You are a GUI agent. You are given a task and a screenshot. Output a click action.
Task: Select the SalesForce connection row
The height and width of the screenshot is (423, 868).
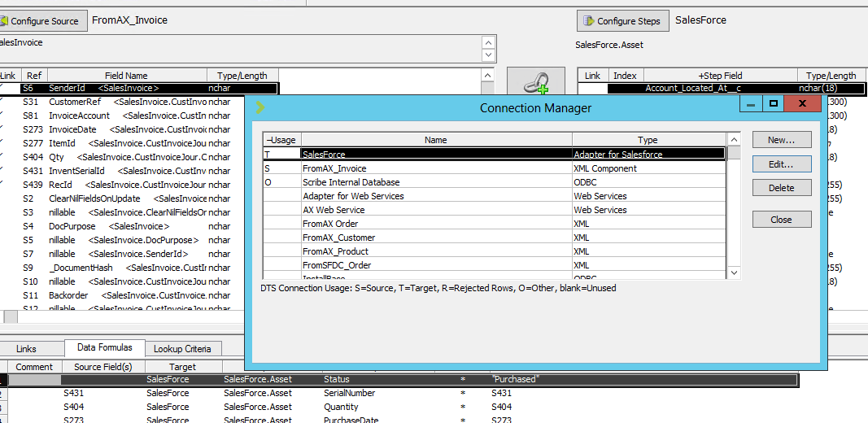coord(494,155)
